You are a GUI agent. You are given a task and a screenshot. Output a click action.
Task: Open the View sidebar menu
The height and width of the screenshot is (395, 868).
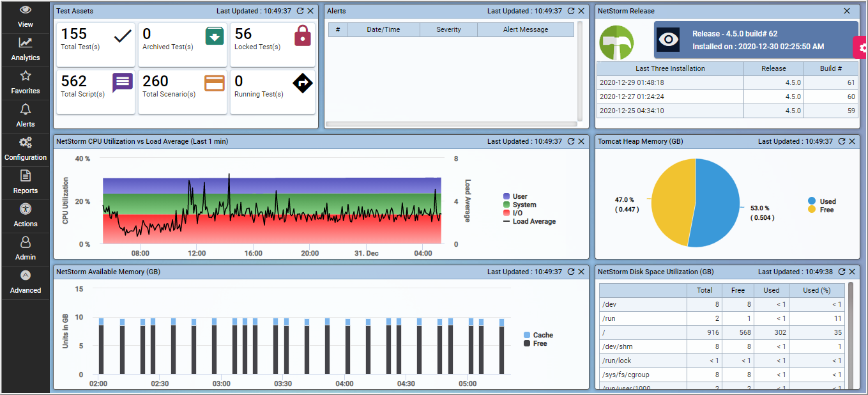click(25, 17)
